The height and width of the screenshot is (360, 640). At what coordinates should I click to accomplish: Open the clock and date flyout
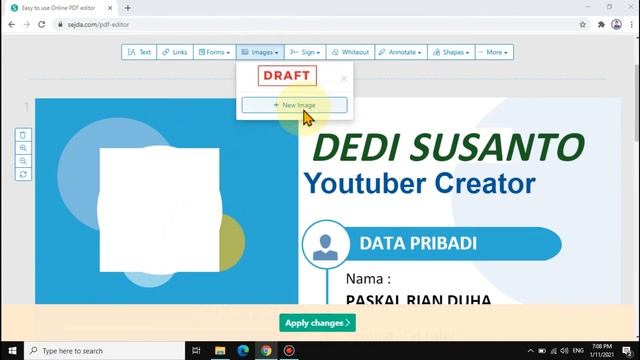(602, 351)
